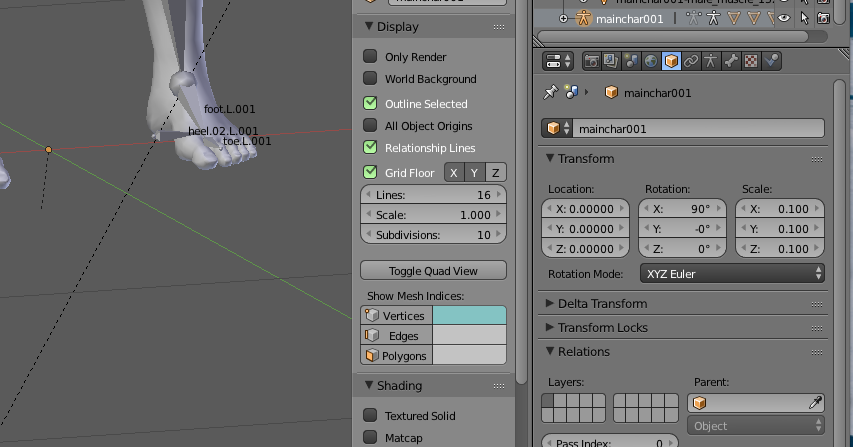This screenshot has height=447, width=853.
Task: Toggle mainchar001 selectability cursor icon
Action: (805, 18)
